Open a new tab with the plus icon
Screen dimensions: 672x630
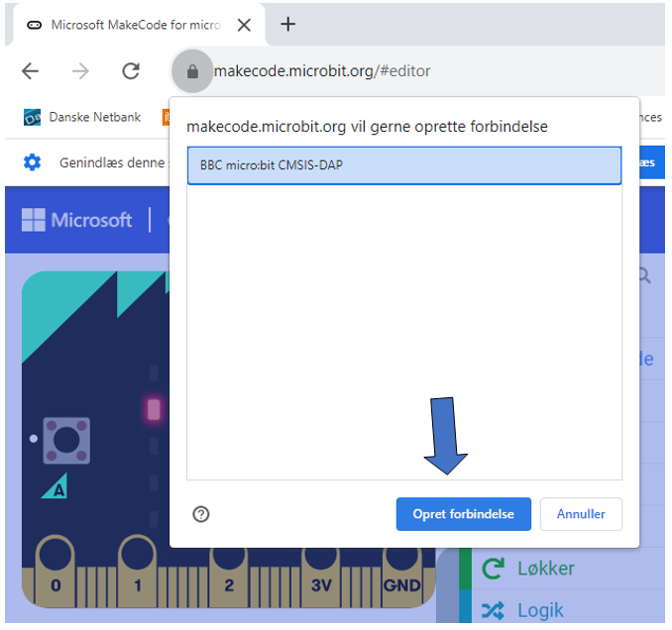point(288,25)
